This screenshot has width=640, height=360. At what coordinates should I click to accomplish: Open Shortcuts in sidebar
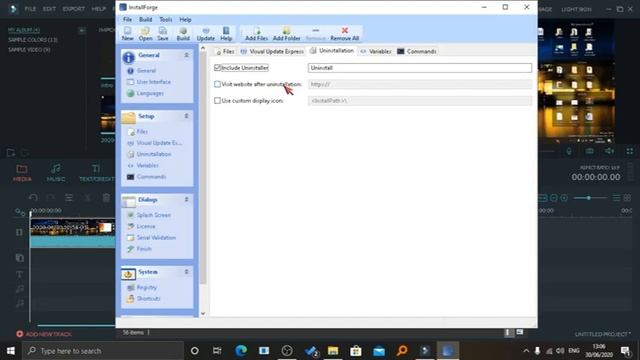[143, 299]
